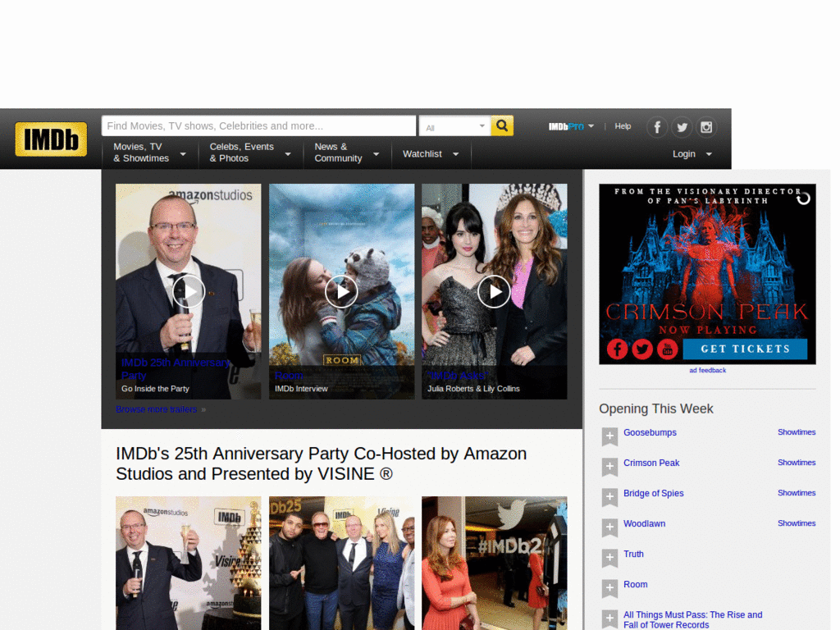
Task: Click Facebook icon in Crimson Peak ad
Action: coord(617,349)
